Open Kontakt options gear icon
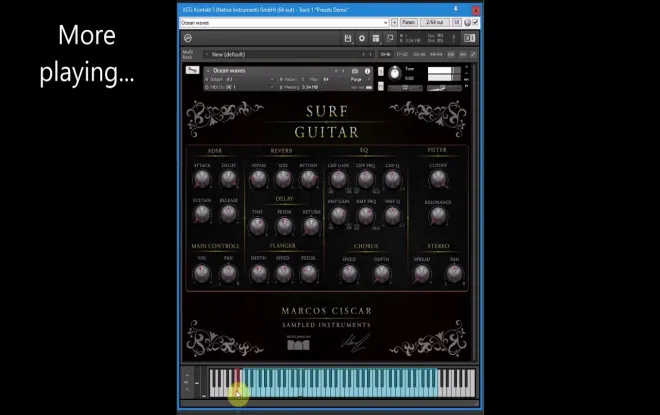This screenshot has width=660, height=415. (x=362, y=38)
